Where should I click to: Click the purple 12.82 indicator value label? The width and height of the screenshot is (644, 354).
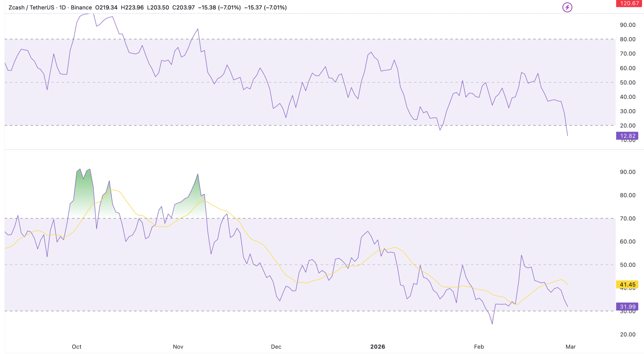point(627,136)
